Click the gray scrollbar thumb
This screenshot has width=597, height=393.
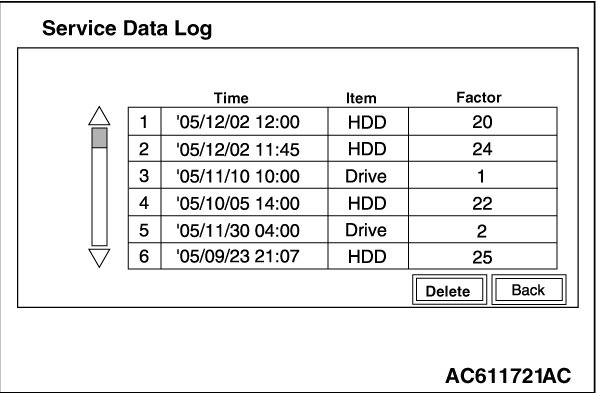(x=99, y=138)
